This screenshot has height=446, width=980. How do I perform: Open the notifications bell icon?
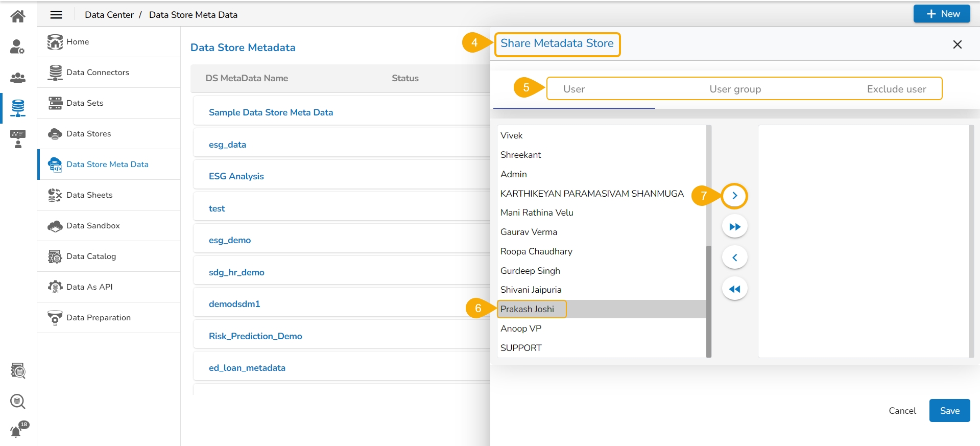tap(17, 431)
